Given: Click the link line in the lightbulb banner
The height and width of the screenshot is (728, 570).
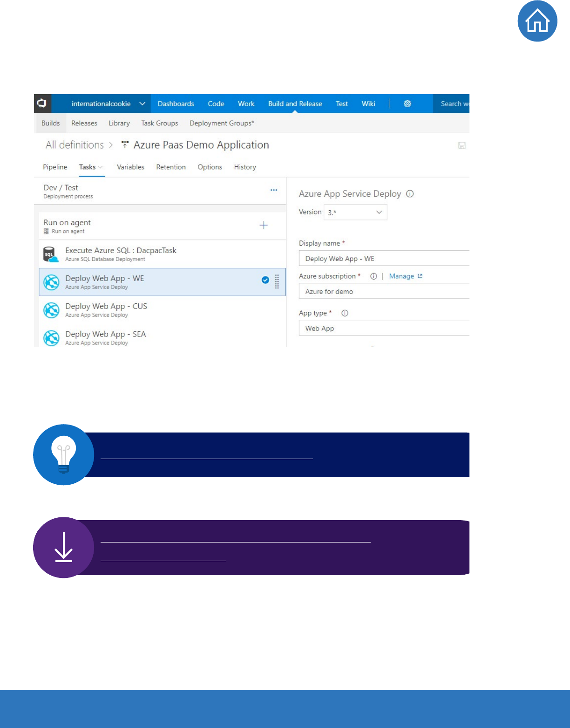Looking at the screenshot, I should coord(207,459).
